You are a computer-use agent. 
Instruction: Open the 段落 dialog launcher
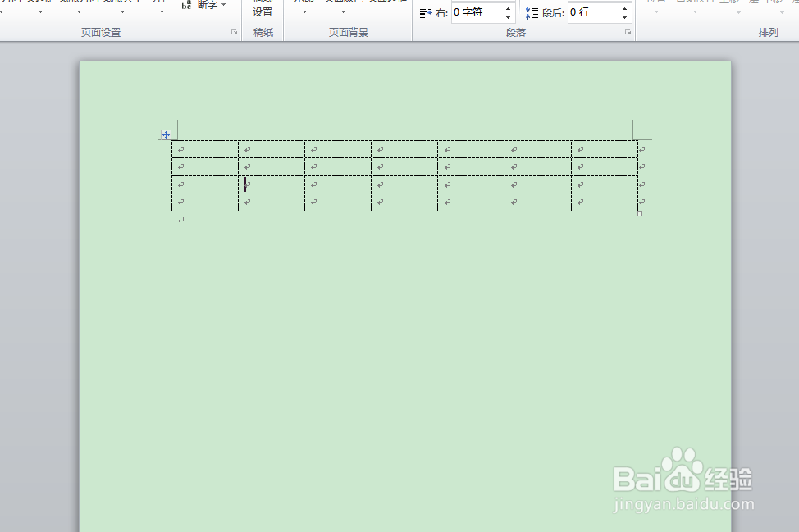pos(628,32)
